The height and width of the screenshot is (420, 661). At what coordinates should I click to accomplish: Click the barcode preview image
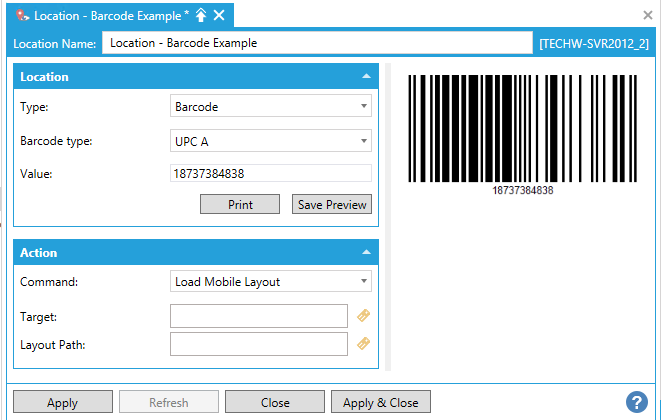point(522,132)
